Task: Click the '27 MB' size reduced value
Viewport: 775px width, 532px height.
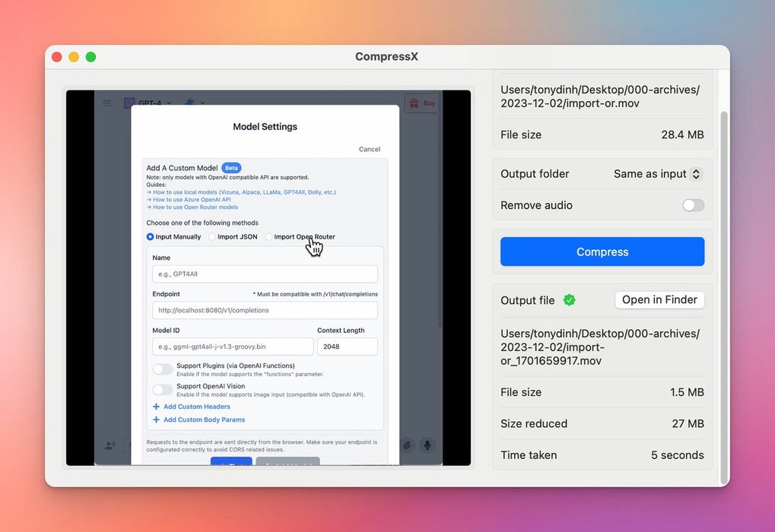Action: click(688, 423)
